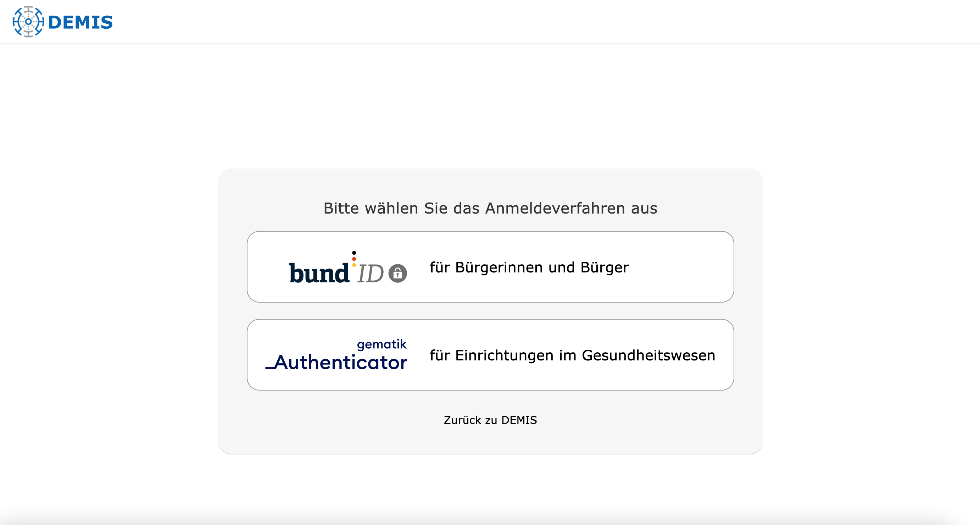Click the italic 'ID' logo letters
980x525 pixels.
click(x=370, y=274)
